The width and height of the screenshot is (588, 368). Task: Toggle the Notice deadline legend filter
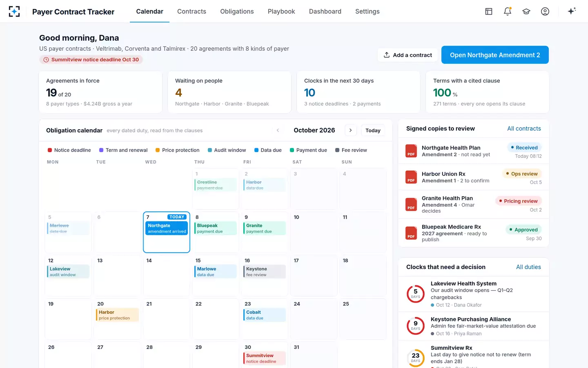click(69, 150)
